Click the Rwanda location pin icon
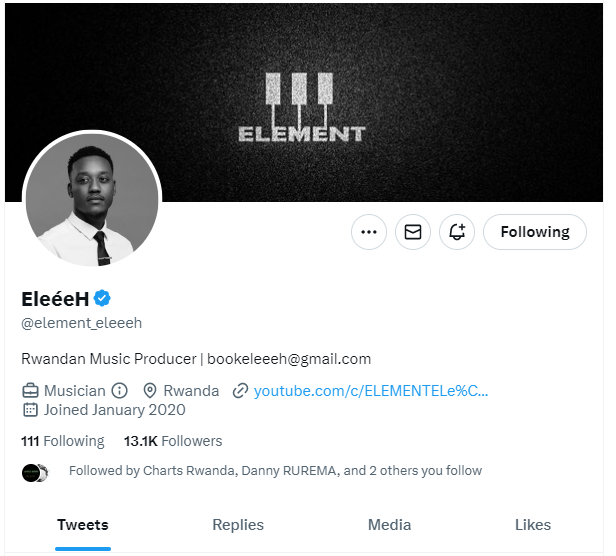 (151, 390)
